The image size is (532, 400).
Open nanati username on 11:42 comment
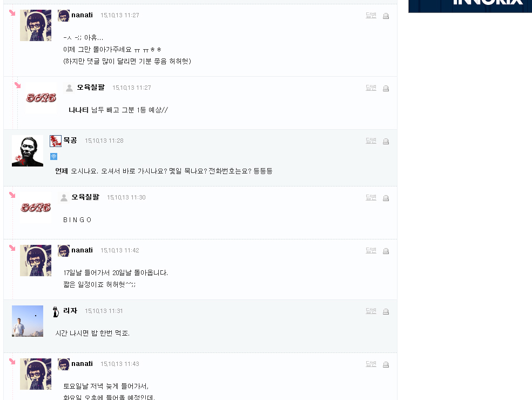click(82, 250)
